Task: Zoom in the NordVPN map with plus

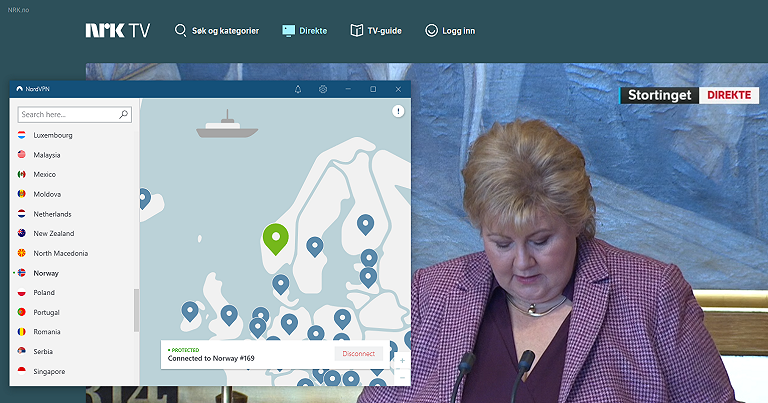Action: coord(402,361)
